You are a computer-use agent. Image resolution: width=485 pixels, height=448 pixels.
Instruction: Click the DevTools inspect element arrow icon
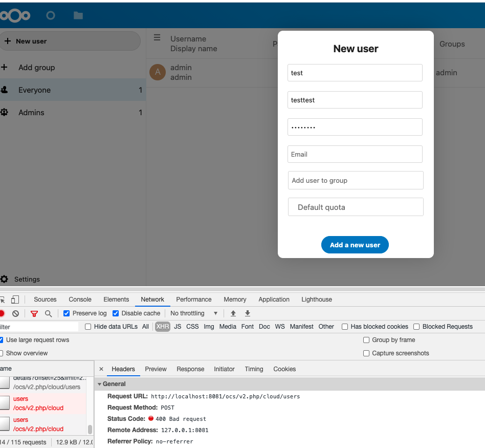(x=3, y=300)
